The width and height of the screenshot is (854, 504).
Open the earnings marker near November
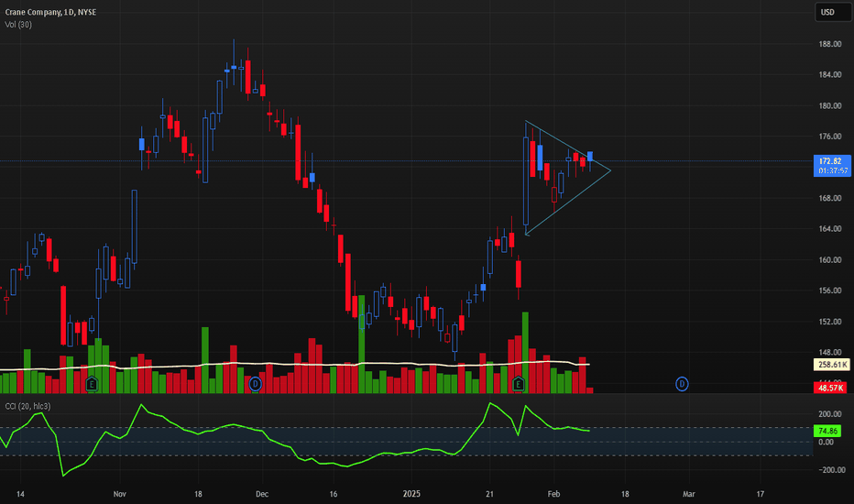coord(92,384)
